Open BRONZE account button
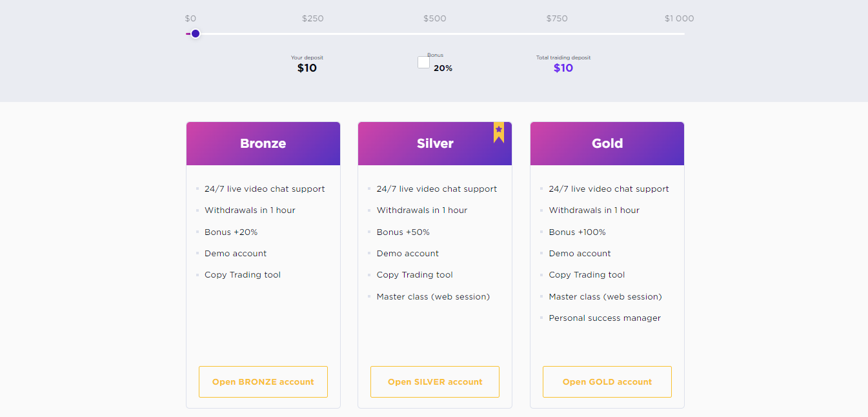The height and width of the screenshot is (417, 868). 263,381
